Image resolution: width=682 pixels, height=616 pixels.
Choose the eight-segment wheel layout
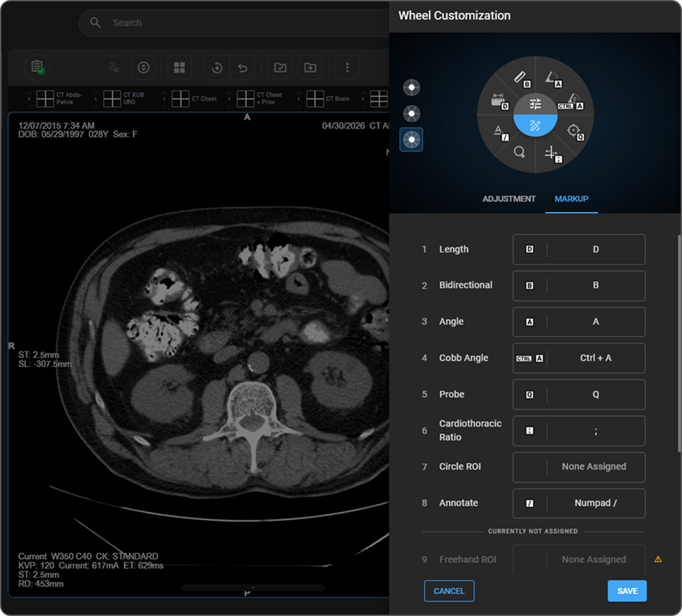pos(411,140)
